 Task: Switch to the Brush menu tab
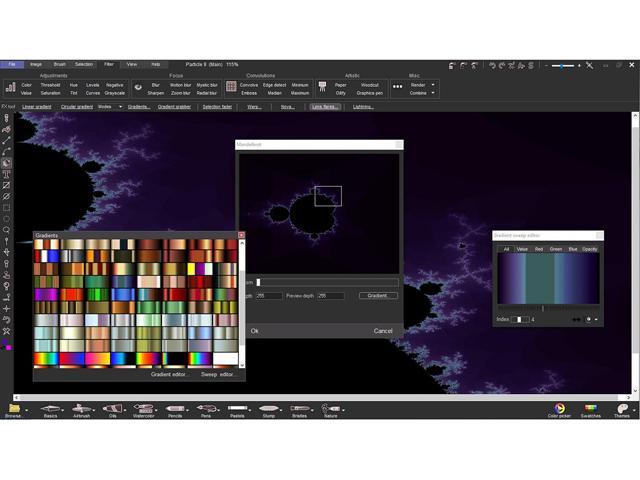60,64
